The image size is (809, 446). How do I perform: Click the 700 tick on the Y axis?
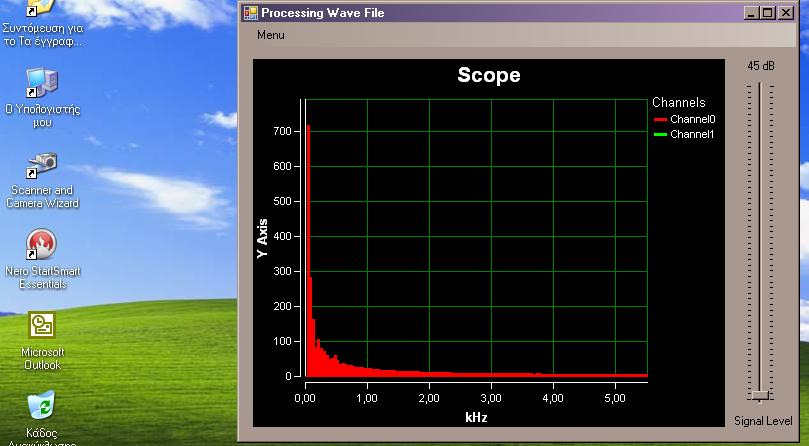282,132
